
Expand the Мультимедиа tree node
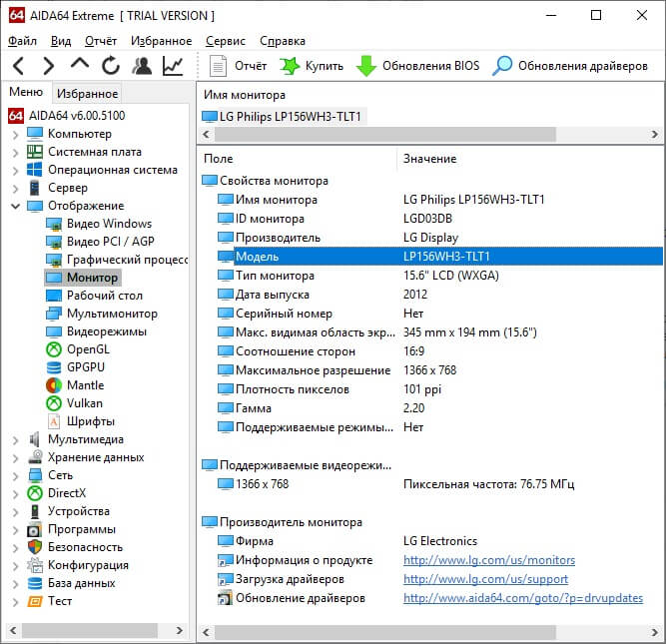tap(16, 440)
